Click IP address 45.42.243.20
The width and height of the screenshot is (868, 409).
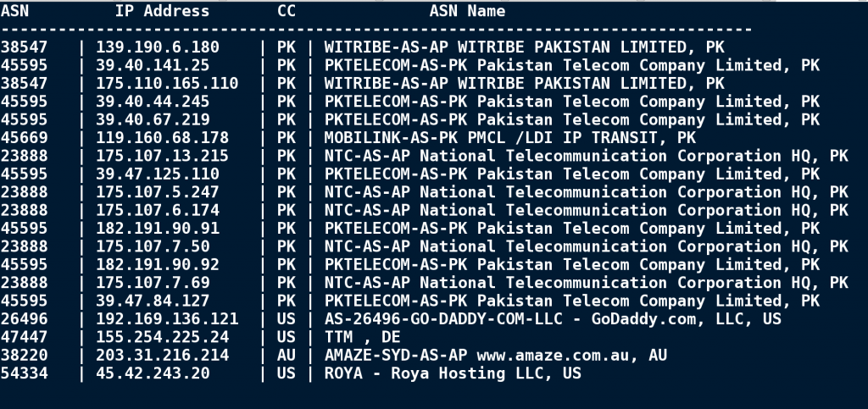click(x=153, y=373)
